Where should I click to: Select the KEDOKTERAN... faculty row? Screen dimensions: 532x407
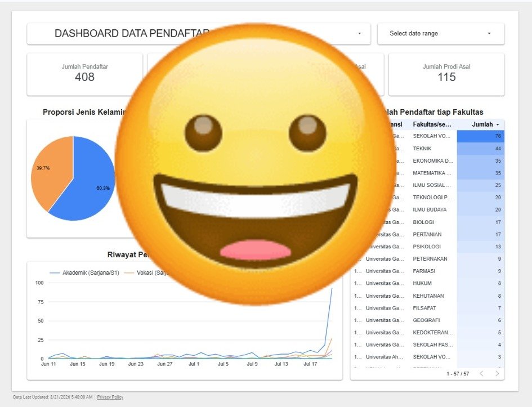427,332
